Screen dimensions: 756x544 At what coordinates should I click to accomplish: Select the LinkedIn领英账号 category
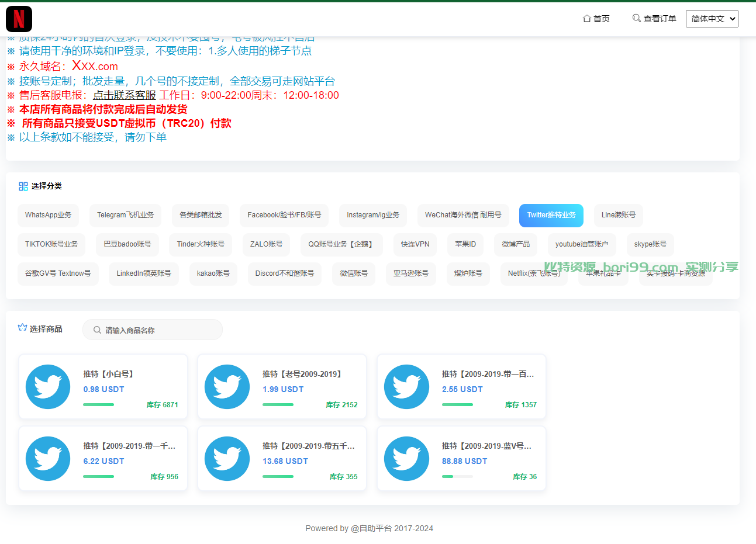click(x=144, y=273)
